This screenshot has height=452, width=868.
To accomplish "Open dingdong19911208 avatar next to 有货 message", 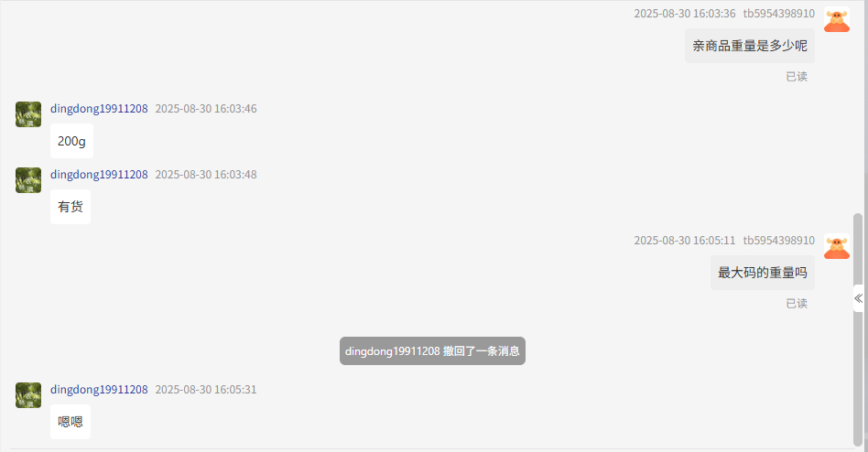I will tap(28, 180).
